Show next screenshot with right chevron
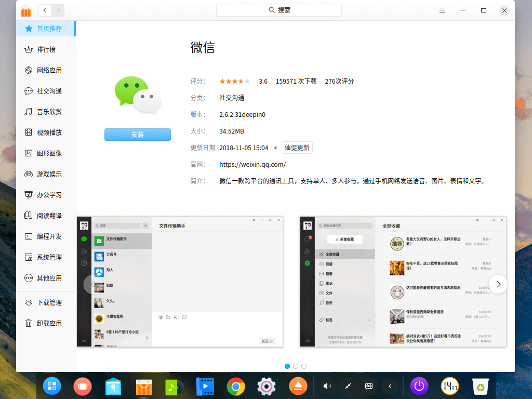The height and width of the screenshot is (399, 532). (x=498, y=284)
